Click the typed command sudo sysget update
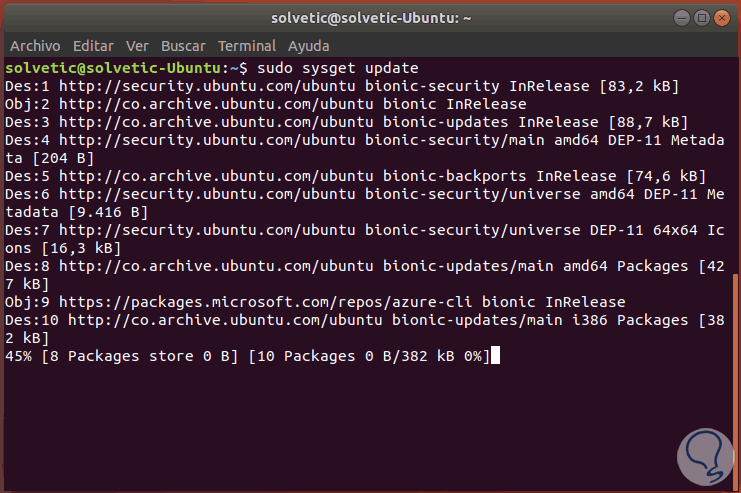This screenshot has height=493, width=741. (x=323, y=68)
